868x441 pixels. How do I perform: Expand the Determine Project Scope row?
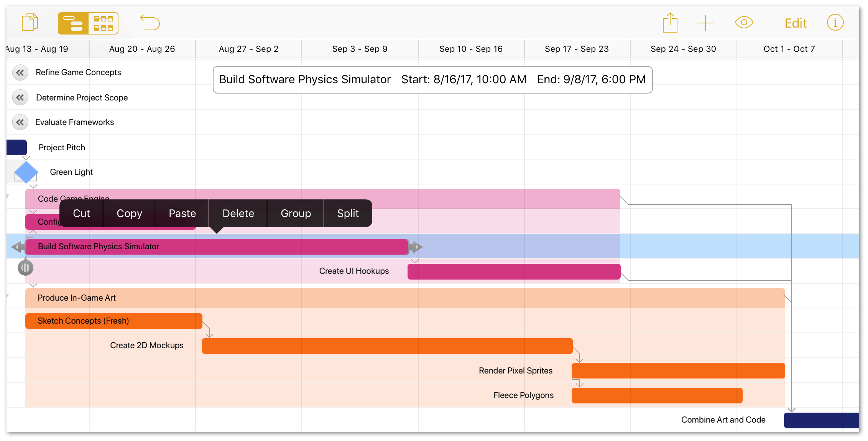tap(20, 97)
